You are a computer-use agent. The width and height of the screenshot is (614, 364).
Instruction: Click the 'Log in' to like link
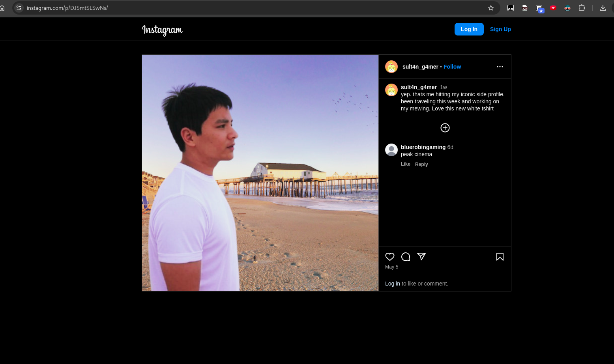[392, 284]
